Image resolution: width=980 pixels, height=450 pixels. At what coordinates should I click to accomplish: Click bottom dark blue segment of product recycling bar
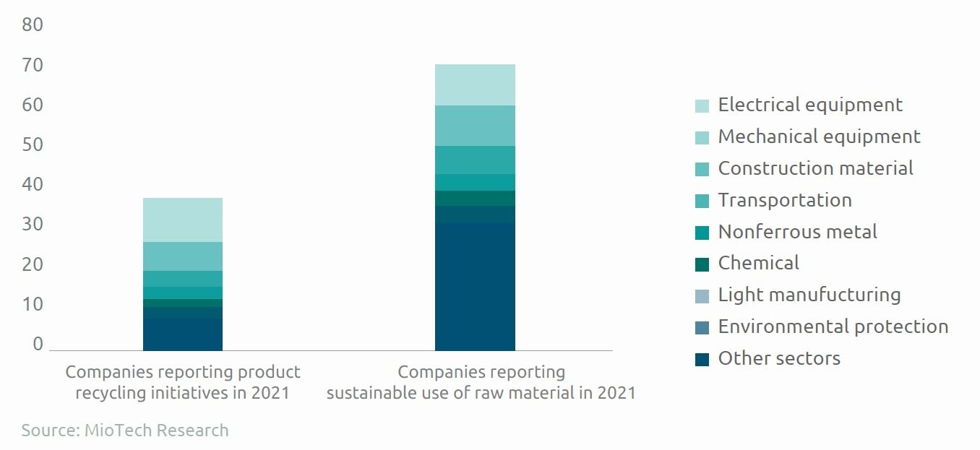click(183, 334)
